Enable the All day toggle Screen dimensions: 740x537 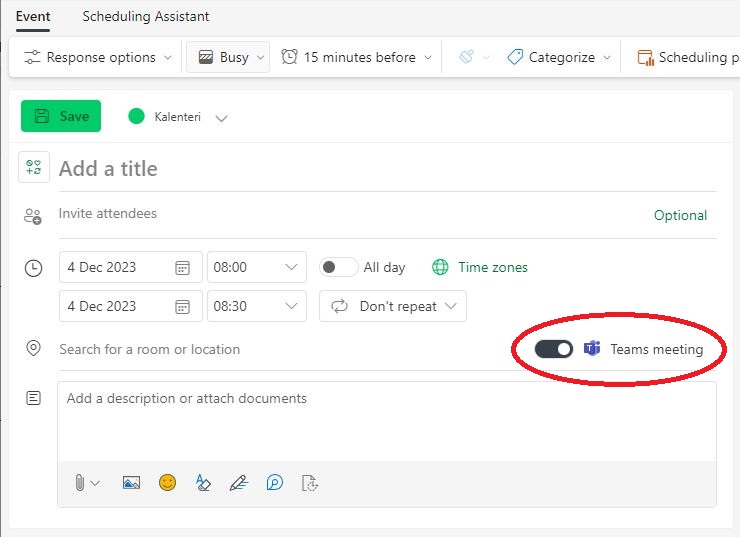pyautogui.click(x=338, y=268)
